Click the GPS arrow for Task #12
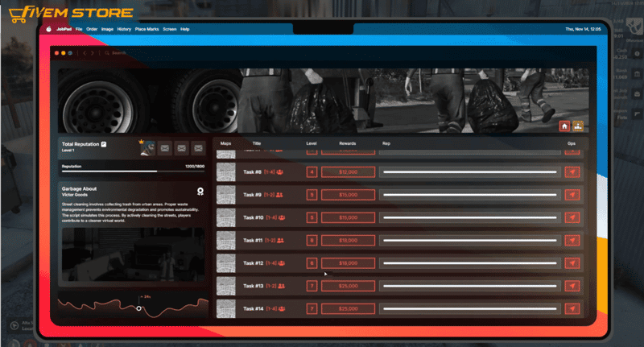Screen dimensions: 644x347 [572, 263]
